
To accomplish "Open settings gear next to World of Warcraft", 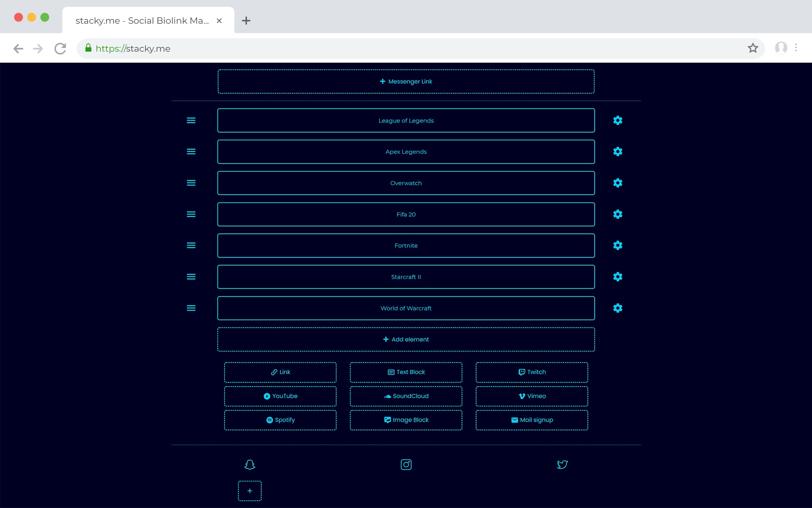I will [617, 308].
